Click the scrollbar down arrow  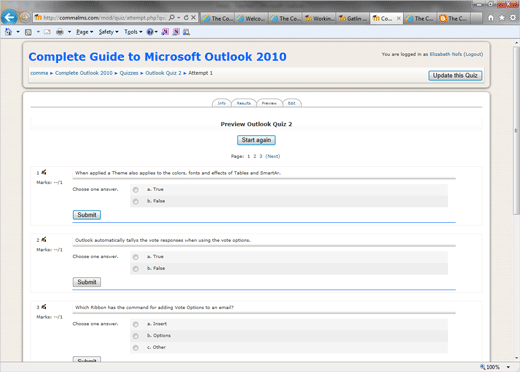516,358
